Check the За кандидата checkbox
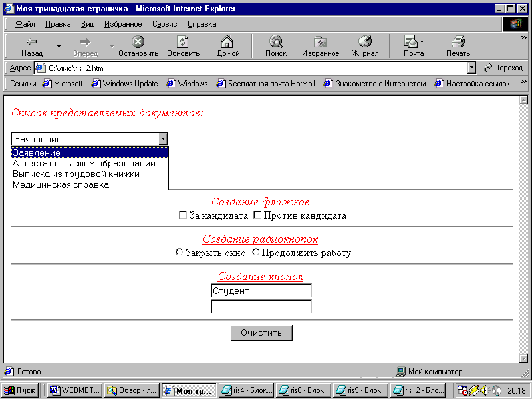The image size is (532, 399). click(x=182, y=215)
